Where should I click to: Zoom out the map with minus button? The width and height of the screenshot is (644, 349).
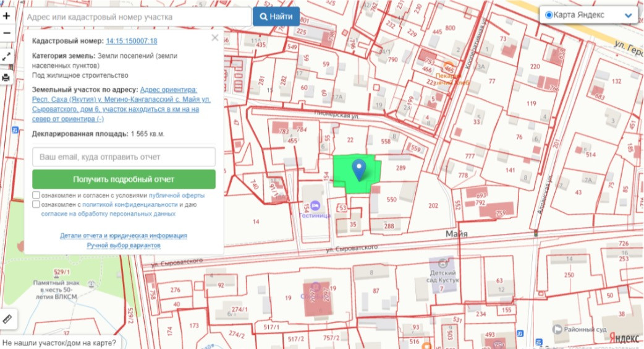[7, 33]
